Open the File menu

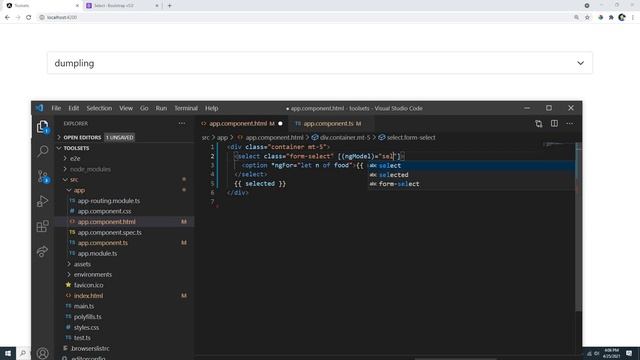[56, 108]
